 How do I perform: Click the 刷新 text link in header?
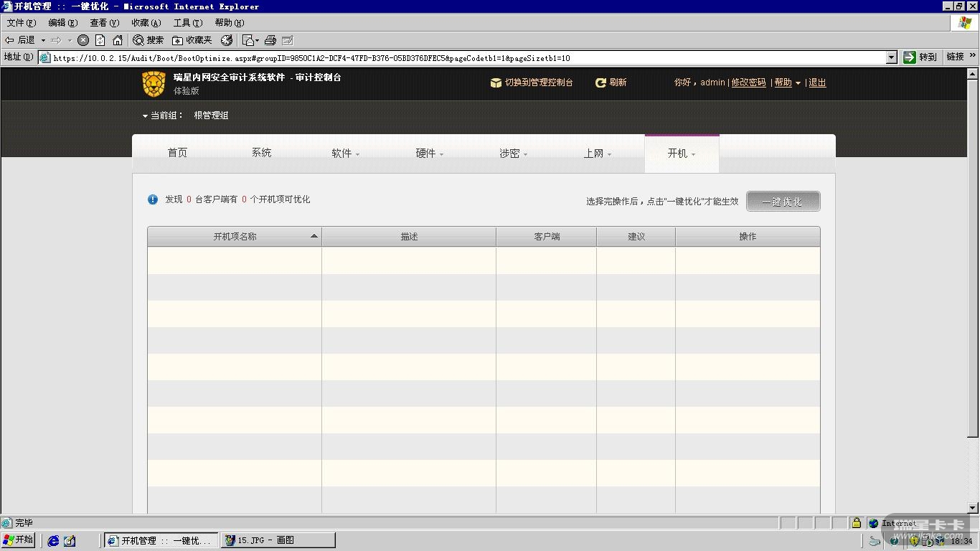(618, 83)
